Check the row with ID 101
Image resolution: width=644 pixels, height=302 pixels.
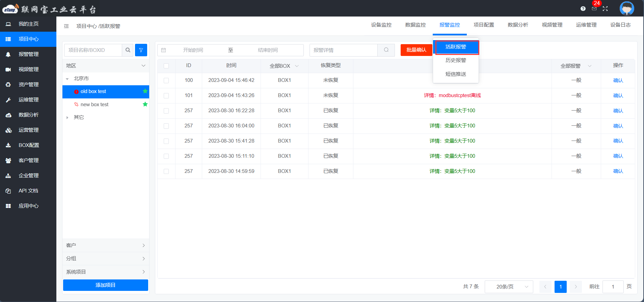(x=166, y=96)
